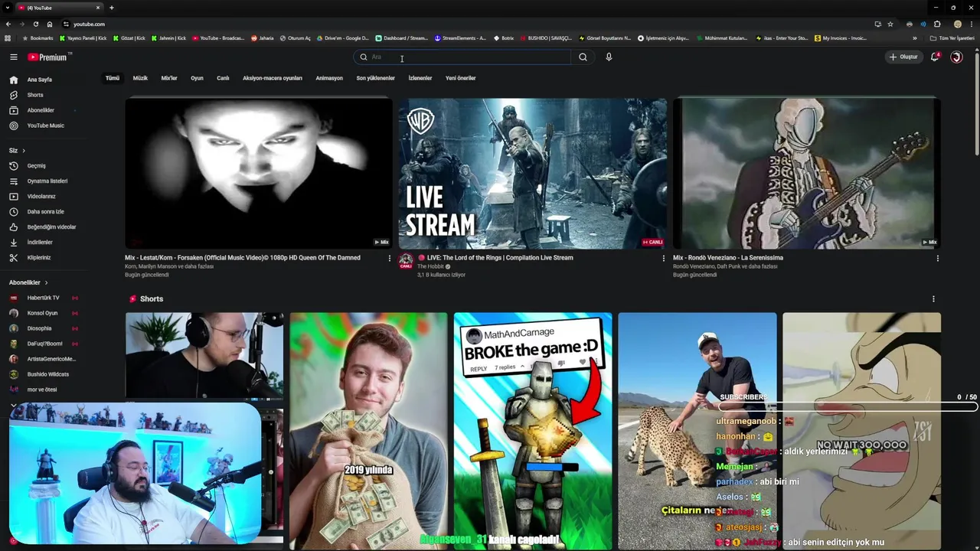Open options for Lord of the Rings live stream
The image size is (980, 551).
click(x=664, y=259)
